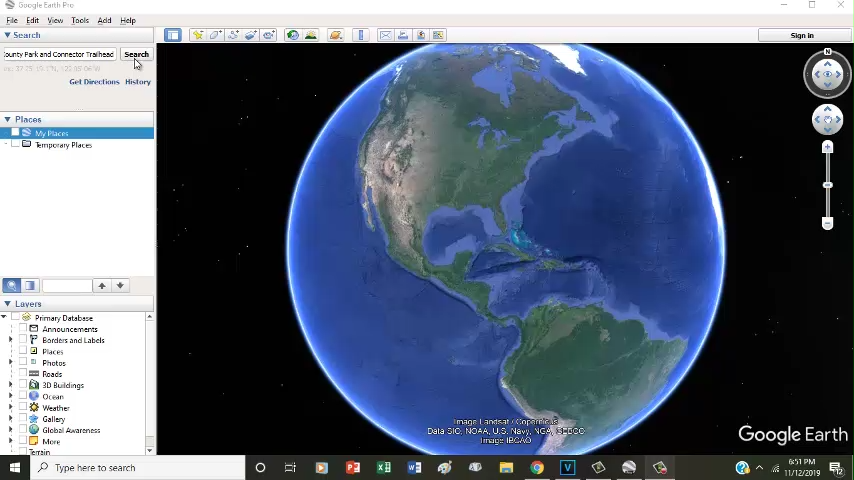
Task: Open the Add menu
Action: tap(105, 20)
